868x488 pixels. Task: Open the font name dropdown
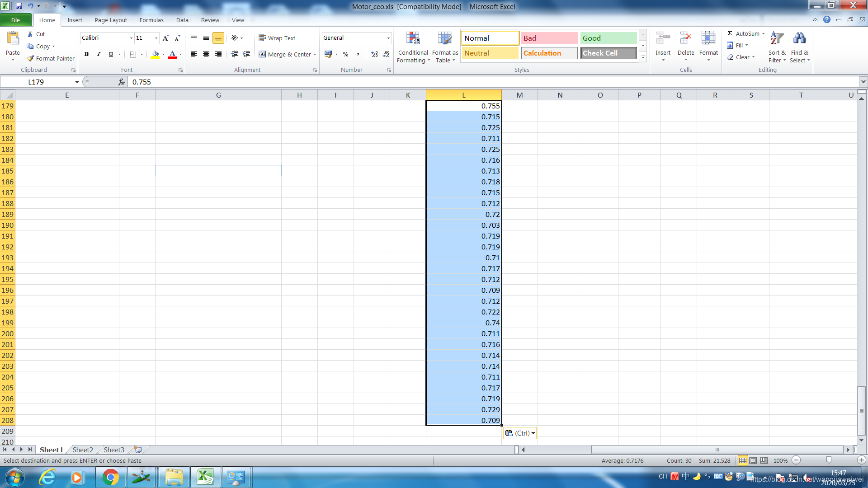[x=131, y=38]
